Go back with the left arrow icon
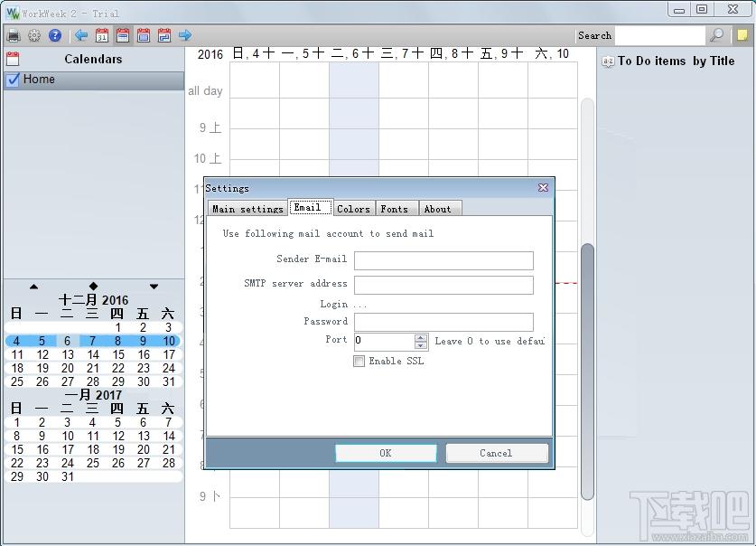This screenshot has height=546, width=756. (81, 35)
